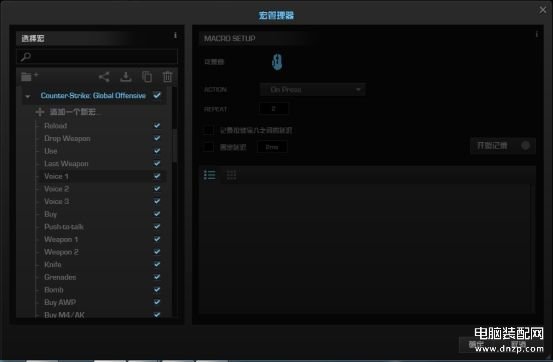
Task: Click the copy macro icon
Action: tap(147, 77)
